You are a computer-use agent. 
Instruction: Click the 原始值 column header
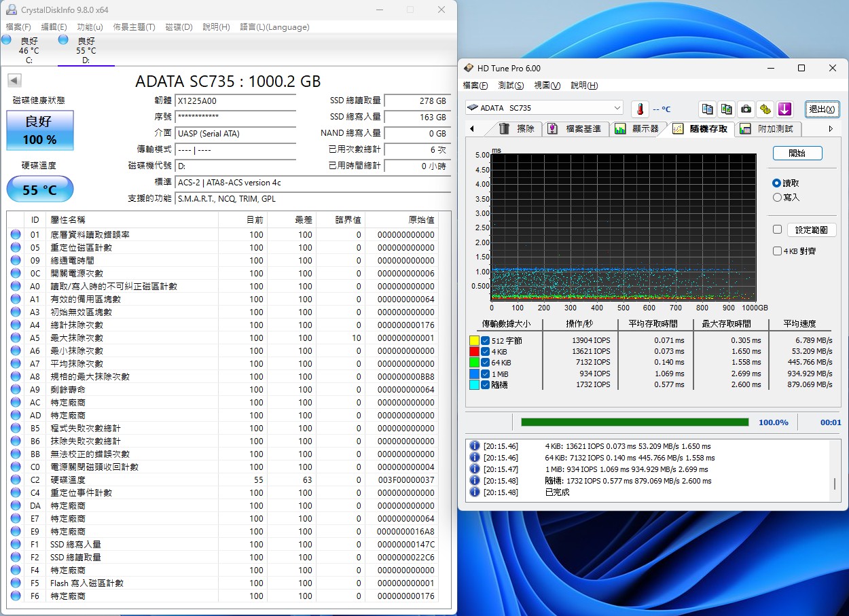(401, 219)
